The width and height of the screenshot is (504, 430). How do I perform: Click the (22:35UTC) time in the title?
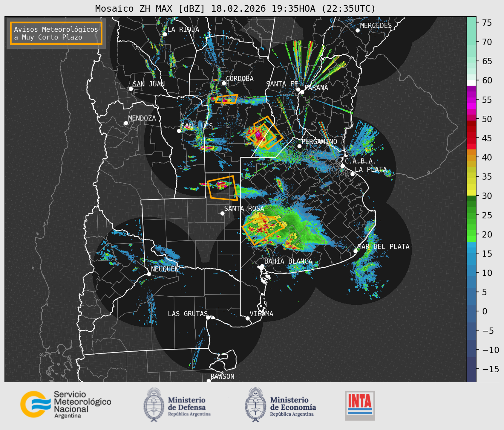[348, 9]
